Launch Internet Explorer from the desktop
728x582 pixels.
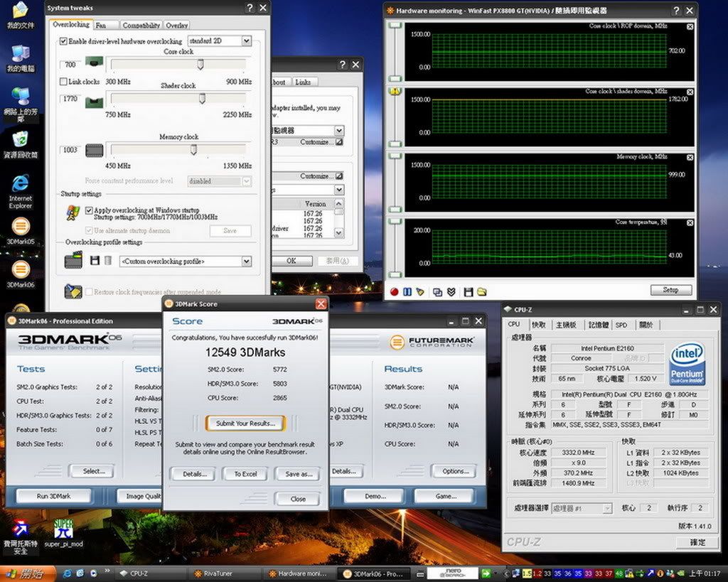(x=21, y=183)
